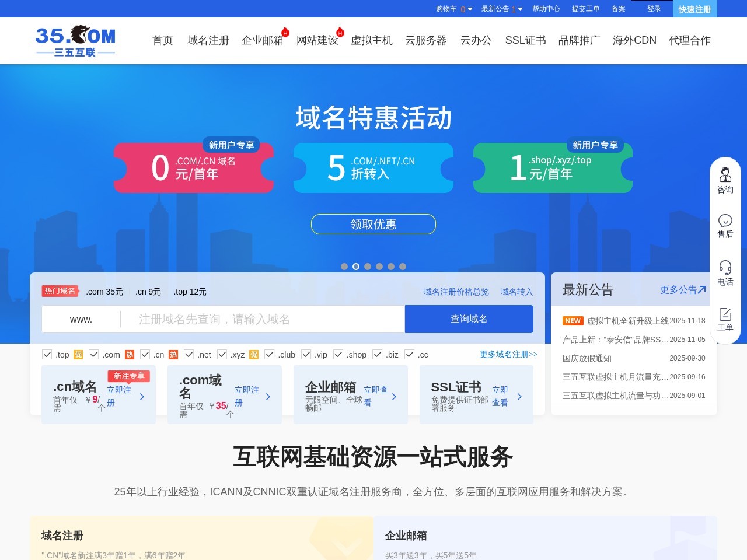
Task: Click inside the domain search input field
Action: pos(263,319)
